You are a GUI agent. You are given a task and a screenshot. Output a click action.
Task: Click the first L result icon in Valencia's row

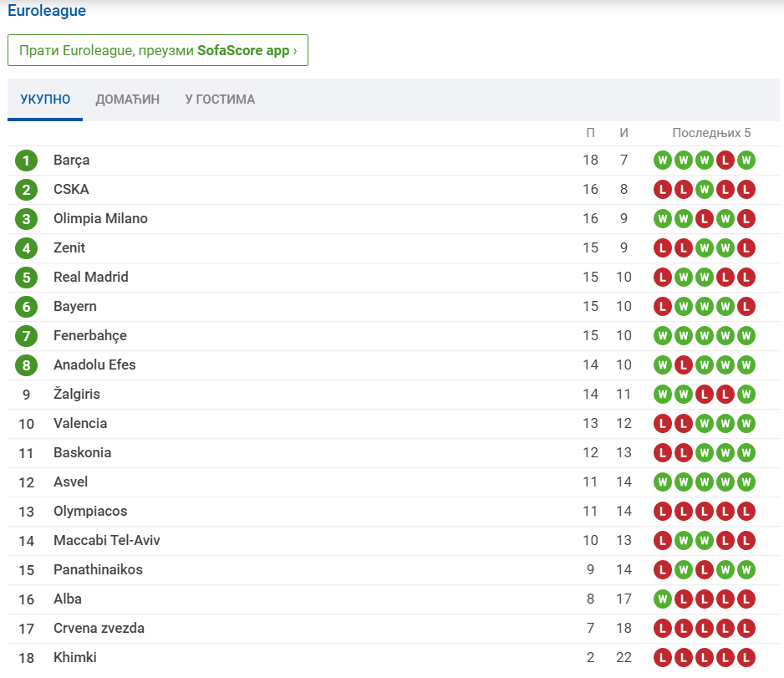[x=663, y=424]
